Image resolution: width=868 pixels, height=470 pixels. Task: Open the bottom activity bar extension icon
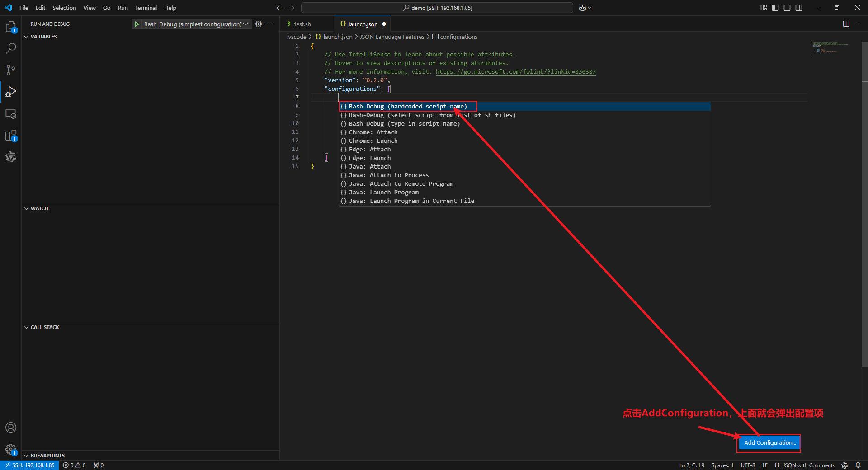click(11, 157)
